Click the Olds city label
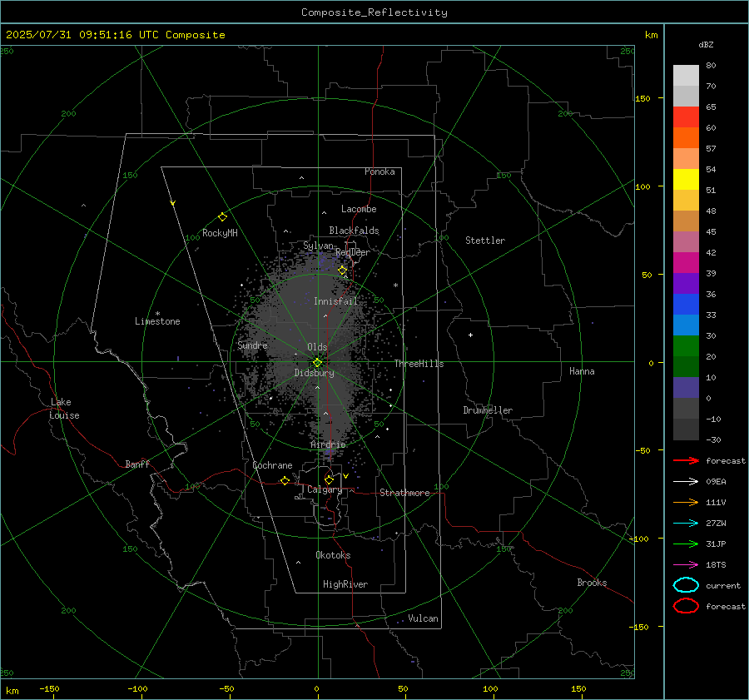The height and width of the screenshot is (700, 749). pyautogui.click(x=317, y=347)
